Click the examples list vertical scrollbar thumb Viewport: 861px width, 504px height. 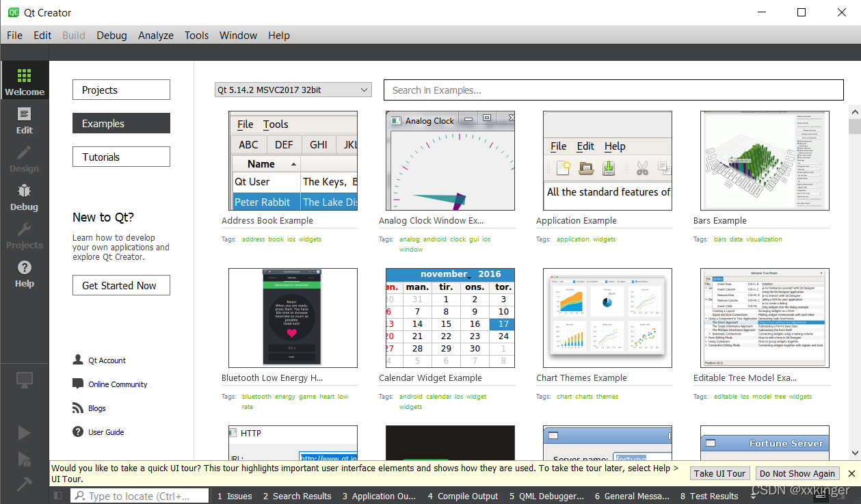click(855, 127)
